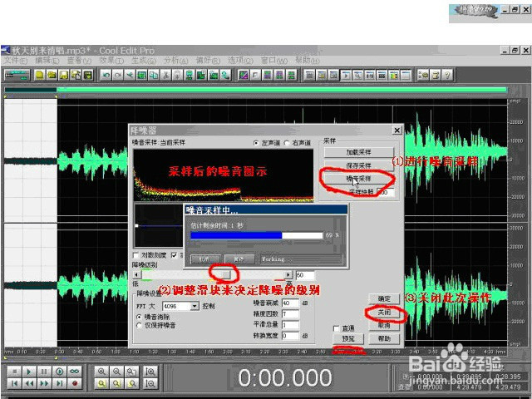The width and height of the screenshot is (532, 399).
Task: Jump to end with the Go to End button
Action: pyautogui.click(x=59, y=384)
